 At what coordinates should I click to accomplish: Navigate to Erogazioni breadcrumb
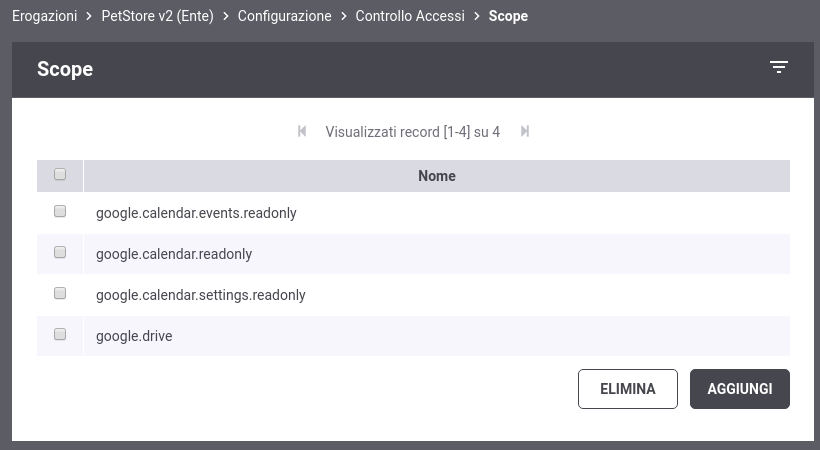coord(44,16)
